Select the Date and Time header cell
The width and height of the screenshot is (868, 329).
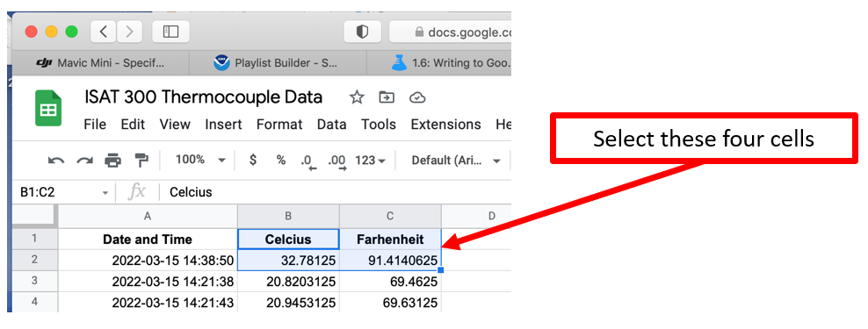148,240
